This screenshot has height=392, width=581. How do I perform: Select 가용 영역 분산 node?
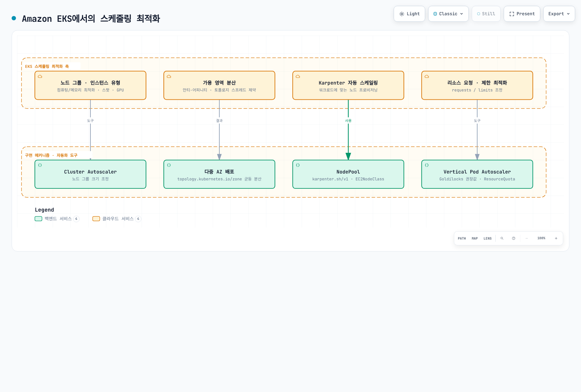219,85
